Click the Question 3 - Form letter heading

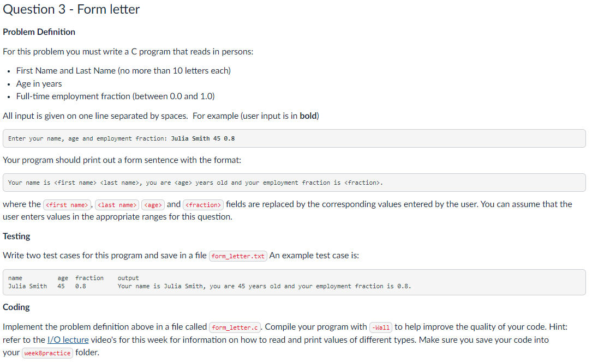pyautogui.click(x=71, y=9)
